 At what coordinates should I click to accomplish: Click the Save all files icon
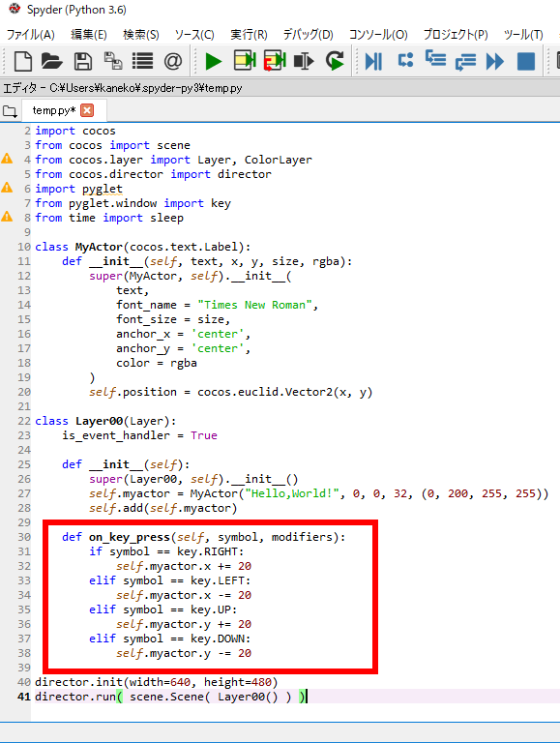tap(113, 61)
